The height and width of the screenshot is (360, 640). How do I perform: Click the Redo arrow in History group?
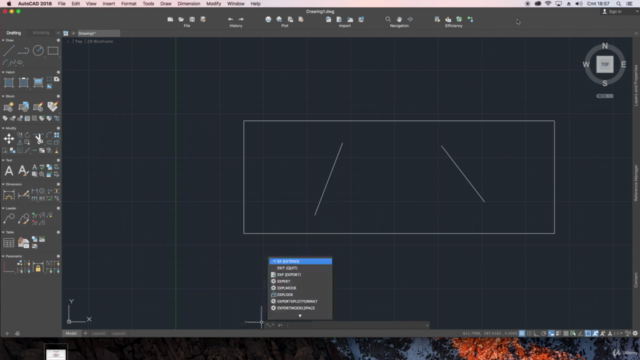pyautogui.click(x=241, y=19)
